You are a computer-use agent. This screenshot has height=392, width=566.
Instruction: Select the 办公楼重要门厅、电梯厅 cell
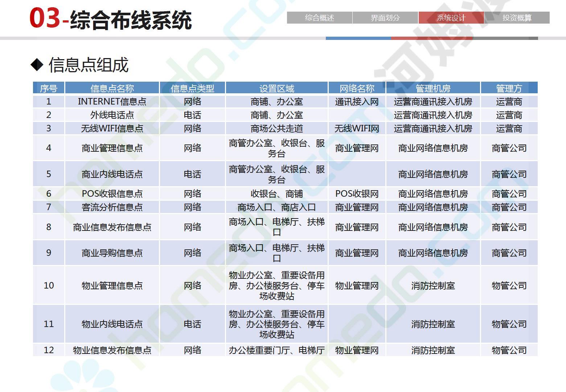click(277, 350)
